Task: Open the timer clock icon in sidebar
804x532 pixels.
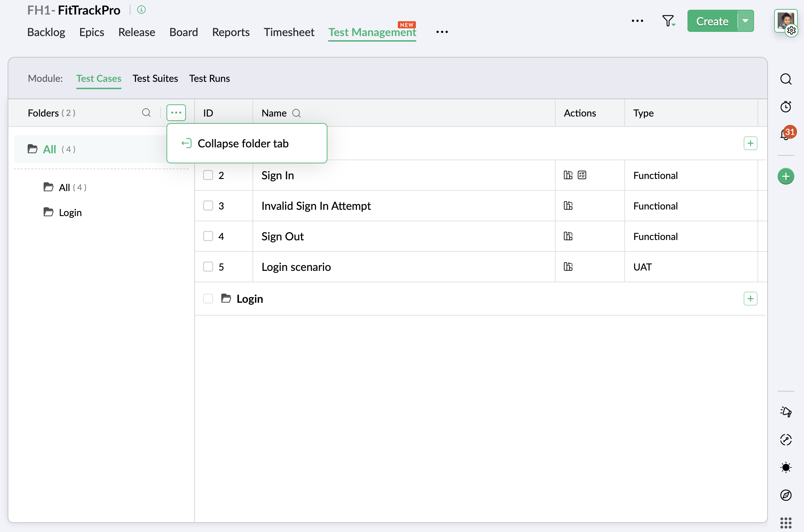Action: coord(786,106)
